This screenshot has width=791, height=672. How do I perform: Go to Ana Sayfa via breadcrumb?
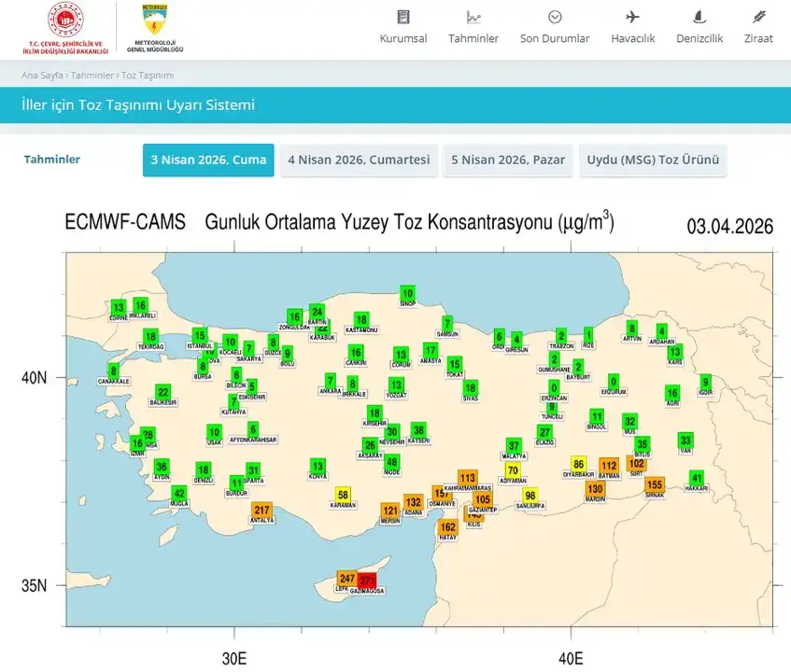coord(40,76)
